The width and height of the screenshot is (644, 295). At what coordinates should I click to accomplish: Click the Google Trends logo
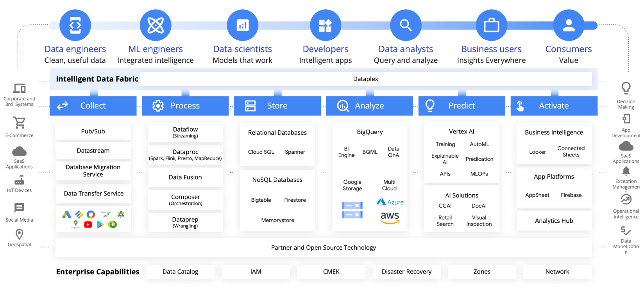[x=106, y=214]
